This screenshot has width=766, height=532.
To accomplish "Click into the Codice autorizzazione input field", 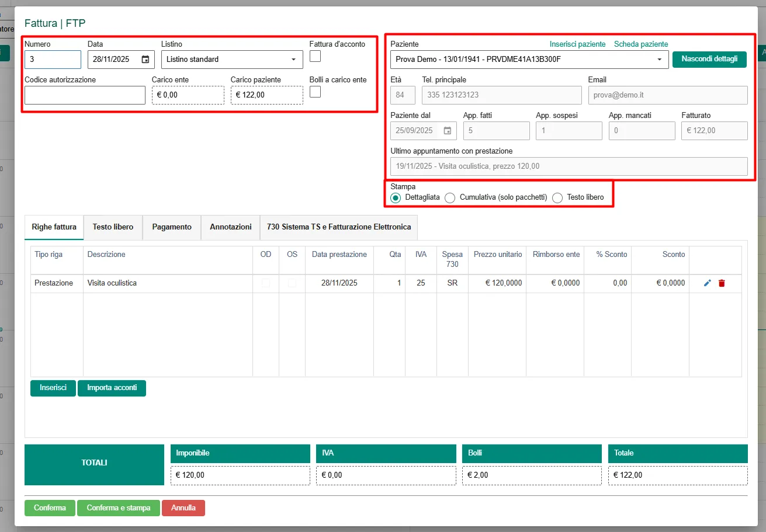I will pos(85,95).
